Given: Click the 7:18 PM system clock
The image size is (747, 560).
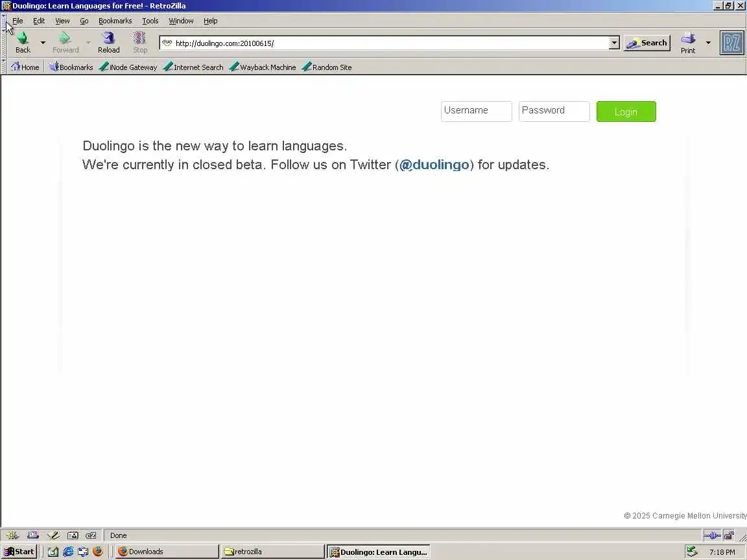Looking at the screenshot, I should click(x=722, y=552).
